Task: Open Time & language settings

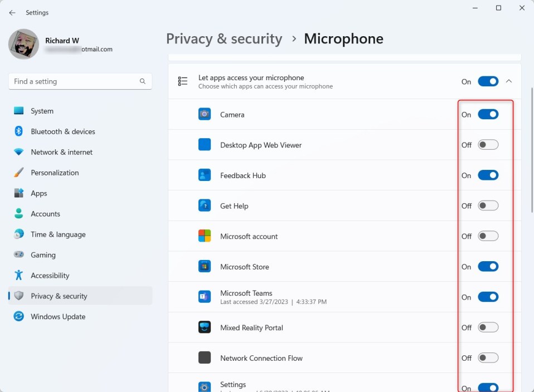Action: 80,234
